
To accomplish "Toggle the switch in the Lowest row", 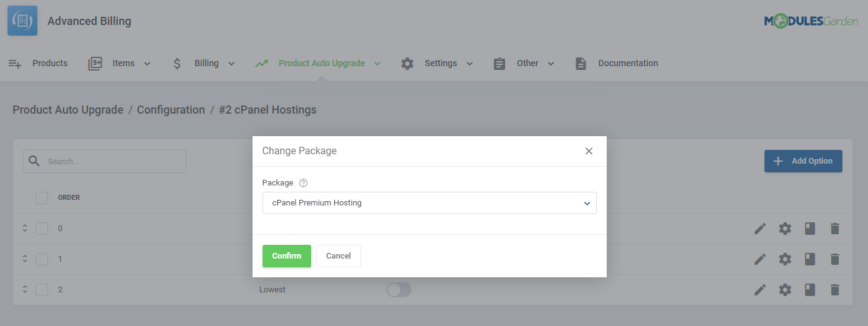I will pos(399,290).
